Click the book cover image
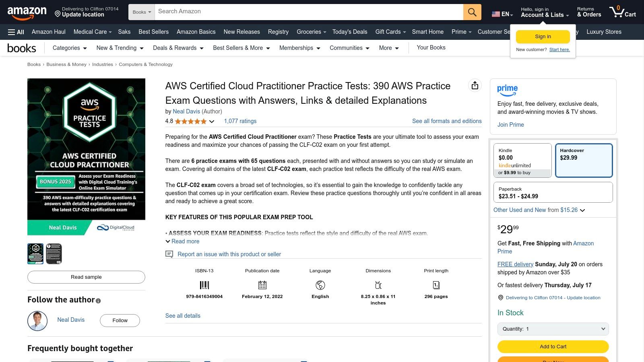 click(86, 156)
